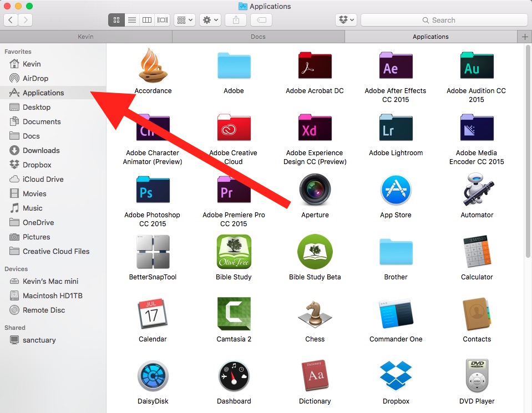532x413 pixels.
Task: Open Music in the sidebar
Action: (x=53, y=208)
